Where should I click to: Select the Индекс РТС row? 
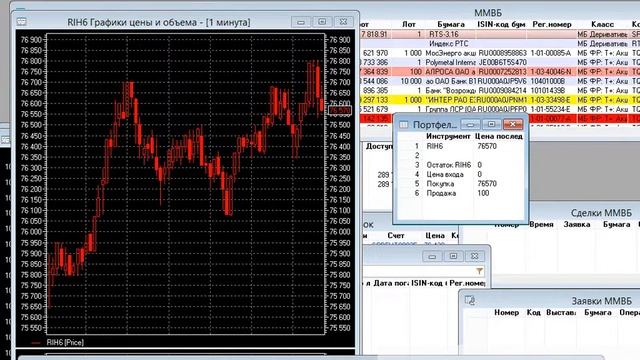pyautogui.click(x=500, y=44)
